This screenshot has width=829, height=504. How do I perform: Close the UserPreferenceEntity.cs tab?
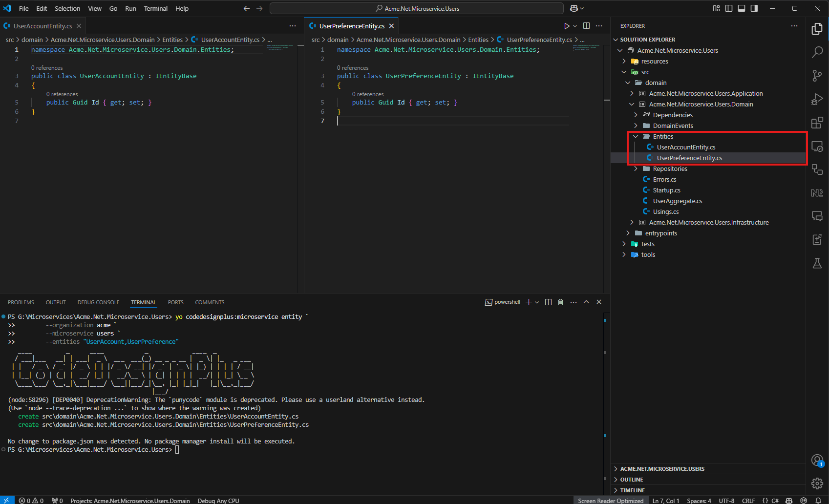coord(391,26)
